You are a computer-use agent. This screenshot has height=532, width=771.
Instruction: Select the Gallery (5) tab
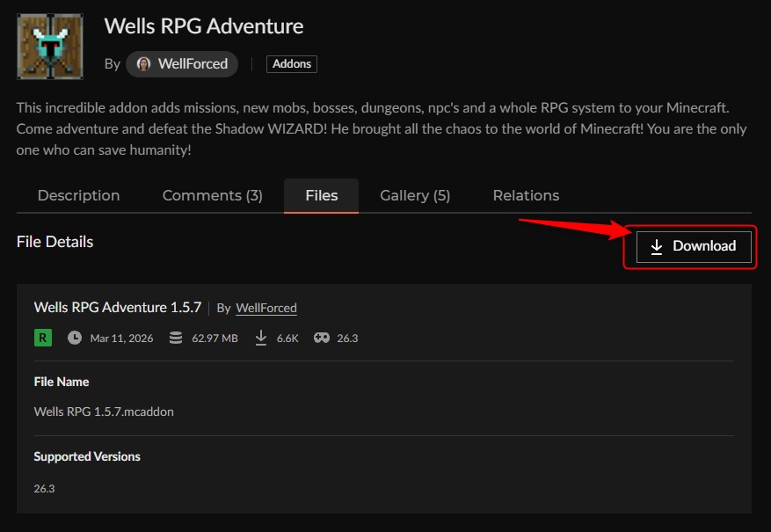[x=415, y=195]
